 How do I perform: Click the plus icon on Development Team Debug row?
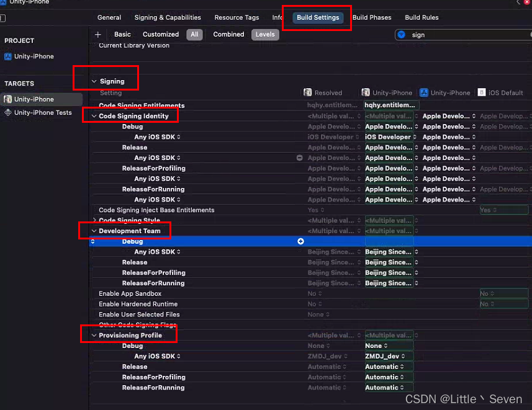[300, 241]
